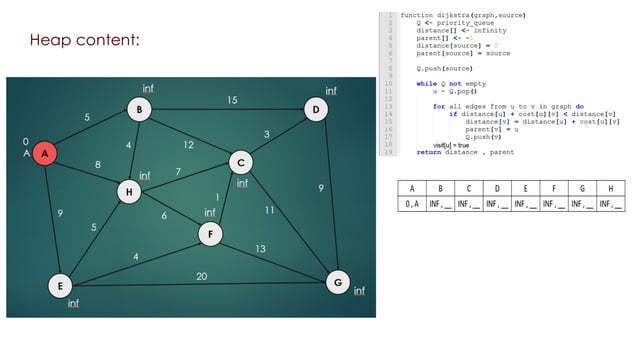Click code line 'visit[u] = true'
This screenshot has width=638, height=361.
451,145
